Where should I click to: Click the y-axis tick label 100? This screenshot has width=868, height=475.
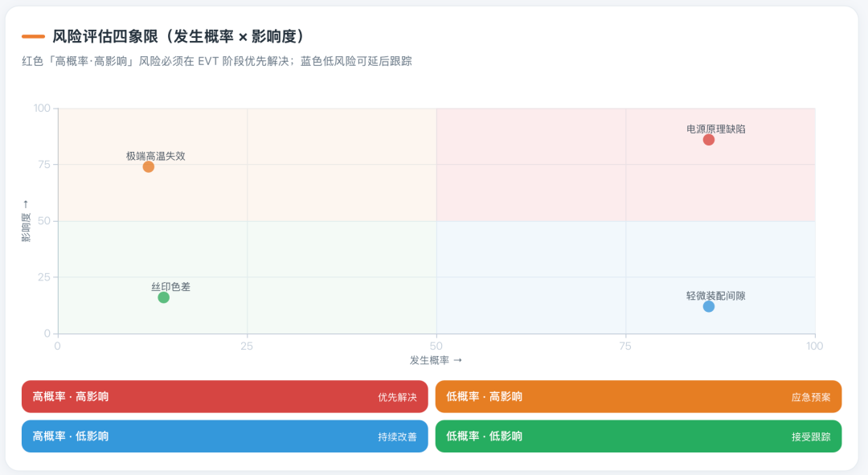[x=42, y=108]
